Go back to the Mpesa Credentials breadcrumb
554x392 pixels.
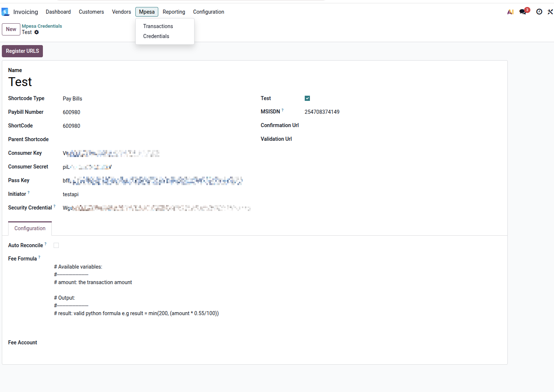[x=42, y=26]
